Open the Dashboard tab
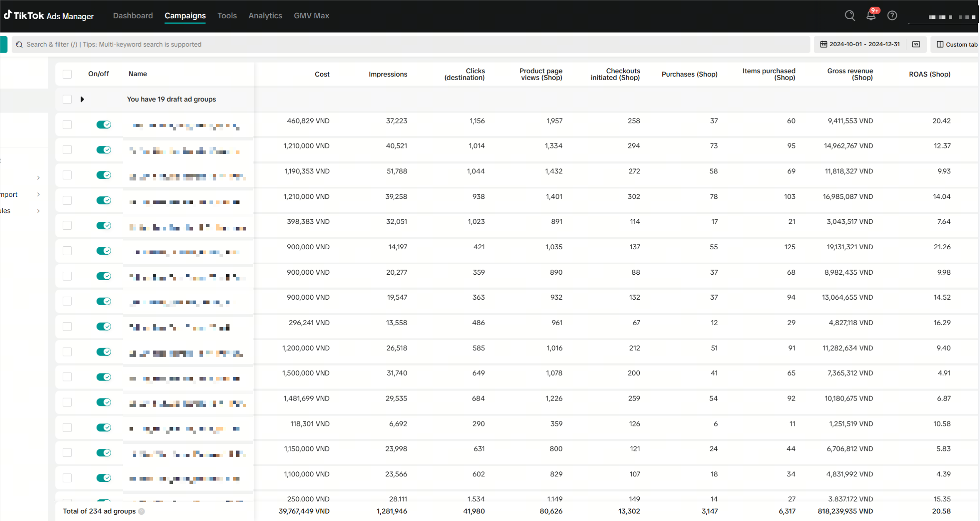The image size is (980, 521). (133, 16)
